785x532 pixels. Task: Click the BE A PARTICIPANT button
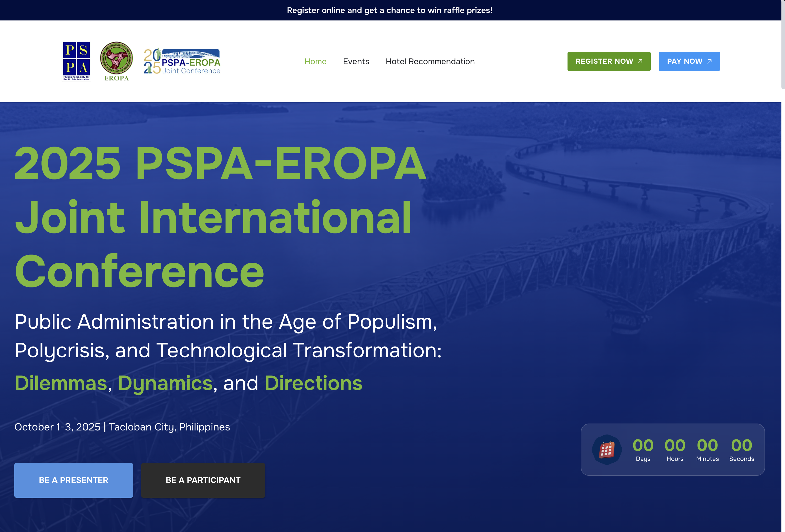pos(203,480)
